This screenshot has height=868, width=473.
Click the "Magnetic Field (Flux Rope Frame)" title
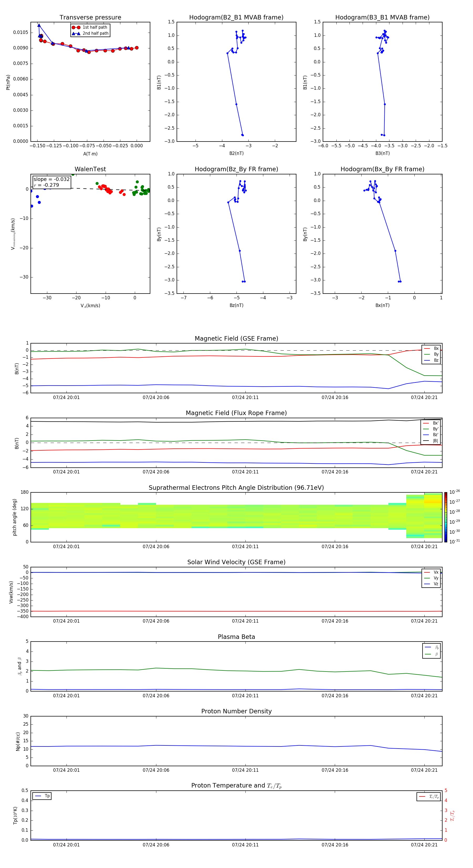click(x=236, y=413)
